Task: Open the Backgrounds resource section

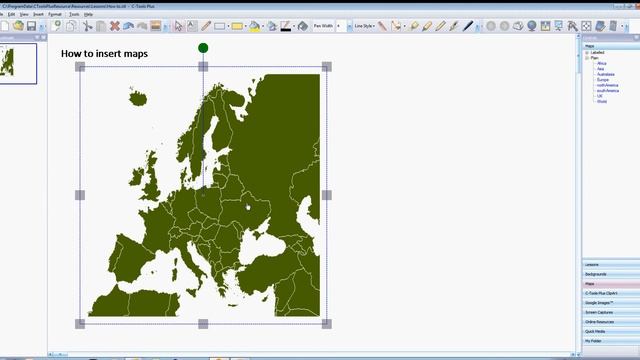Action: point(611,274)
